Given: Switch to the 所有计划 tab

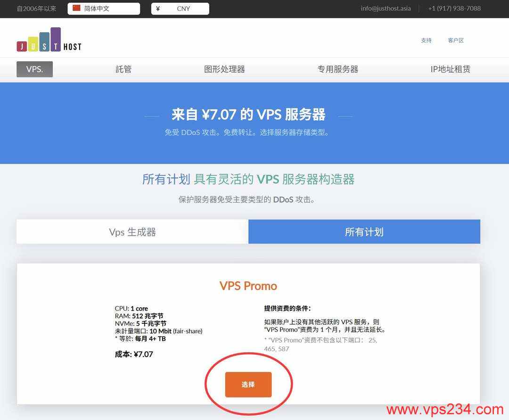Looking at the screenshot, I should [x=364, y=232].
